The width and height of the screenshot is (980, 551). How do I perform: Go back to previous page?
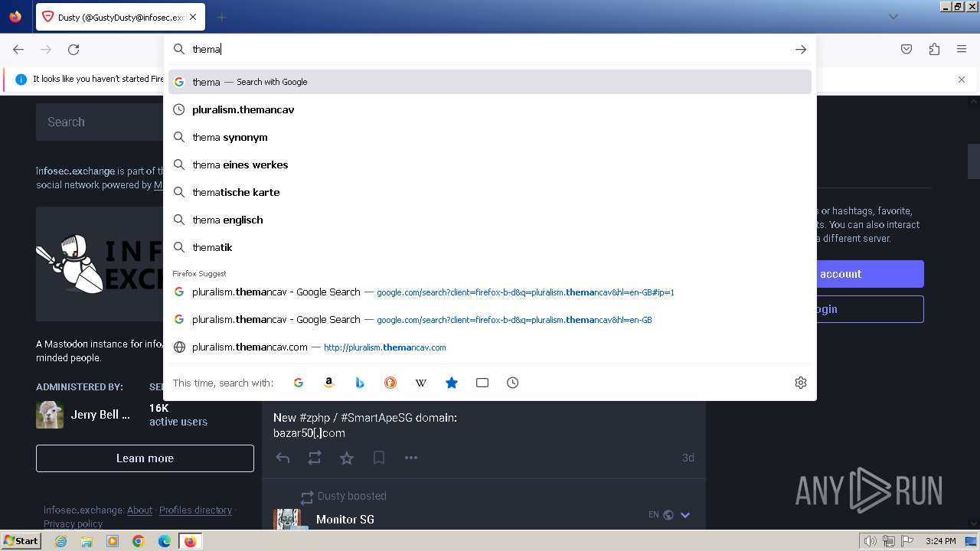[18, 49]
